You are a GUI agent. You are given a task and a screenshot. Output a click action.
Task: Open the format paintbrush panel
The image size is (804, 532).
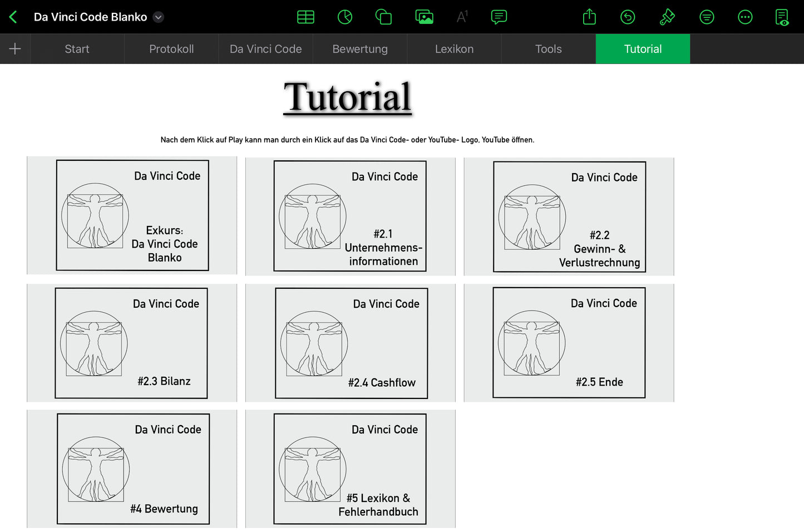tap(667, 17)
